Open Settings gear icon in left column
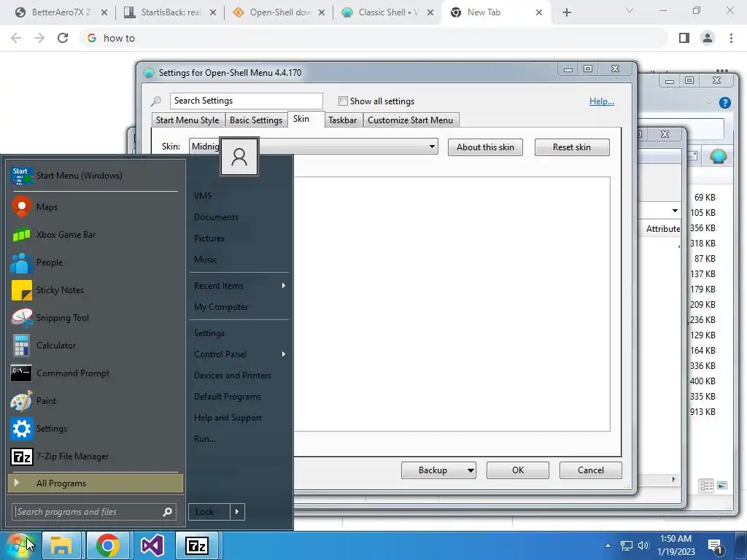747x560 pixels. (21, 429)
